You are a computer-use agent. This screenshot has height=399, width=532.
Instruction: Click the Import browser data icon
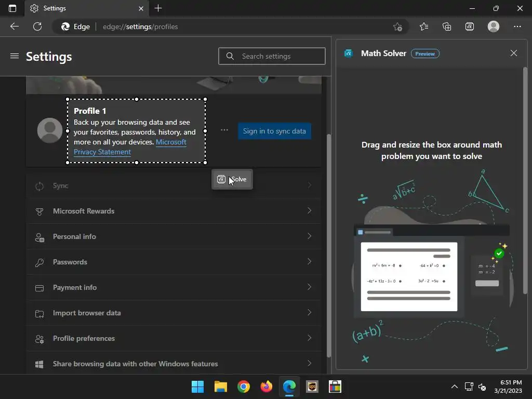click(x=39, y=313)
